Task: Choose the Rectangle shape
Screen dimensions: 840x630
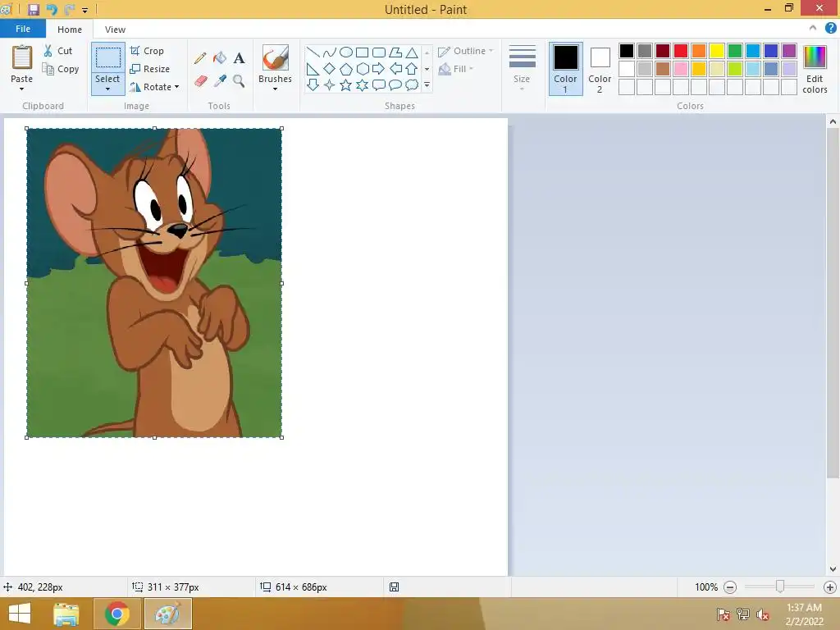Action: tap(362, 52)
